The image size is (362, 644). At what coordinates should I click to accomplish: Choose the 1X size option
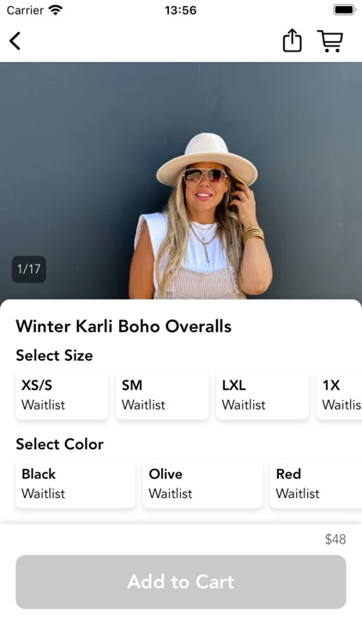tap(339, 395)
